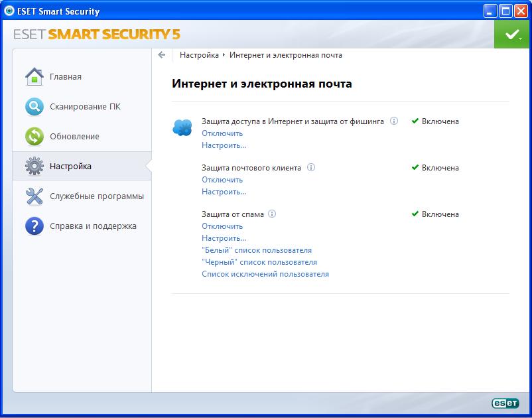Click the Защита от спама label
This screenshot has width=532, height=418.
[232, 214]
